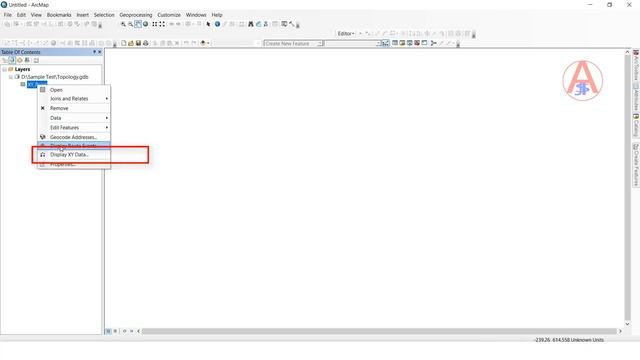Choose Remove in the context menu
Screen dimensions: 640x360
(x=74, y=108)
